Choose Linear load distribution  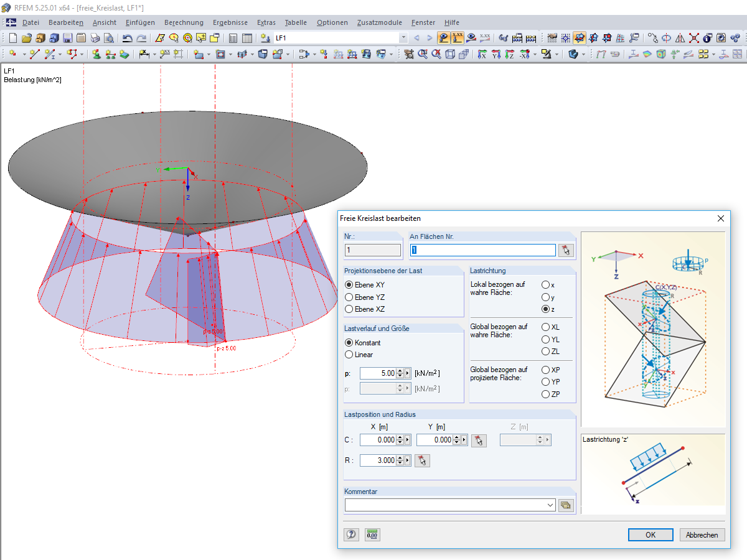[x=349, y=355]
